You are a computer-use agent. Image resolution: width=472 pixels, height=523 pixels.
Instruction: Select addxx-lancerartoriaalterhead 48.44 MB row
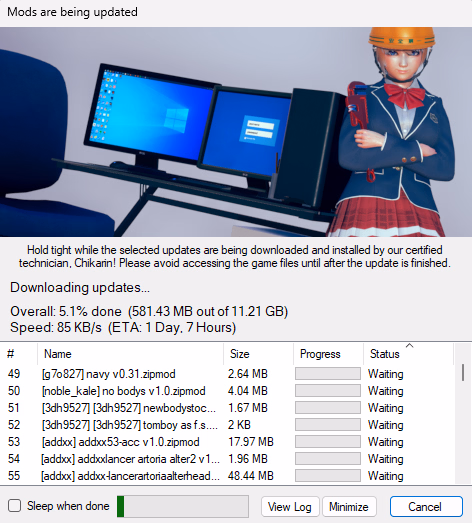coord(227,476)
